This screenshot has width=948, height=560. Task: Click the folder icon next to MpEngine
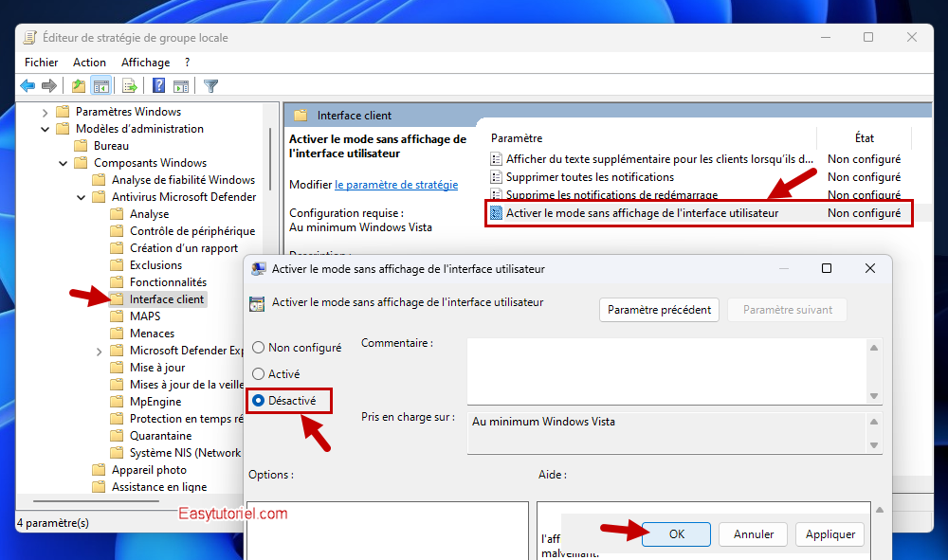pyautogui.click(x=117, y=402)
